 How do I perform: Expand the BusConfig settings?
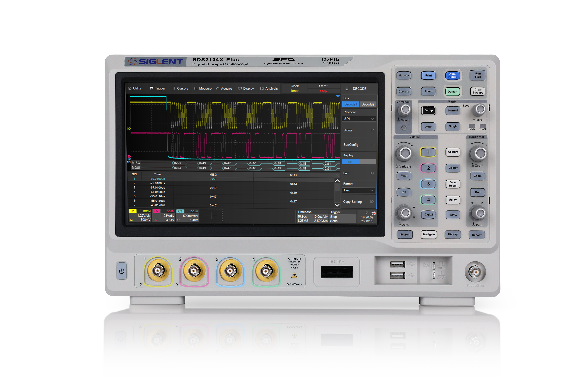point(358,145)
